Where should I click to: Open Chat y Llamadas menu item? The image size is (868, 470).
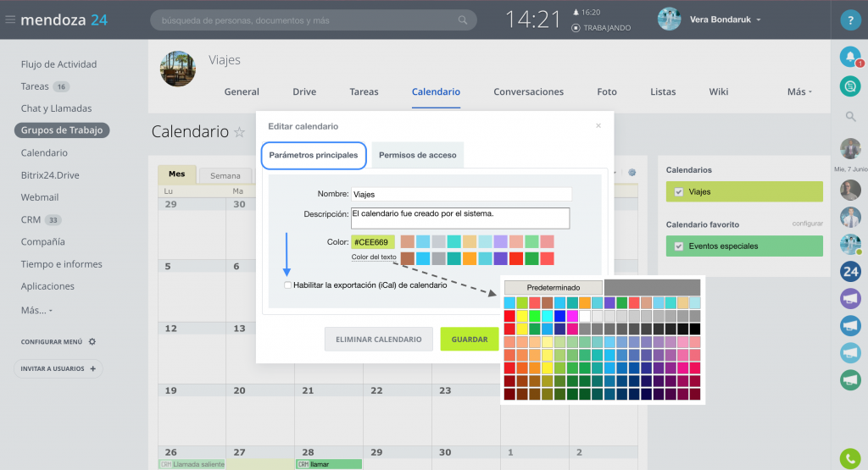coord(57,108)
